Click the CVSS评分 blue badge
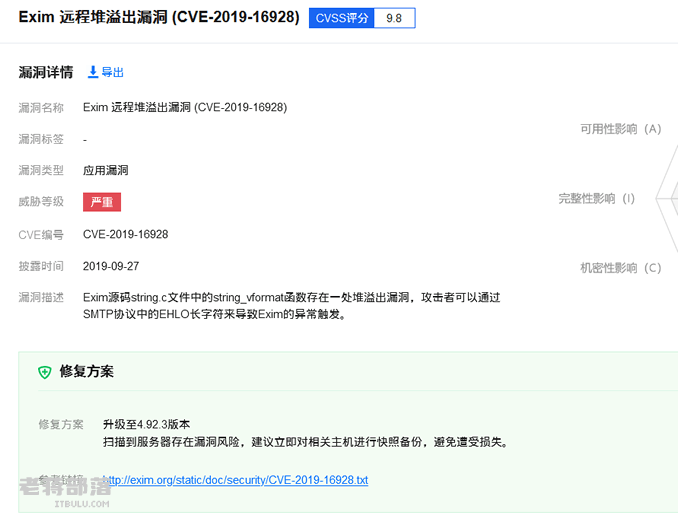 pyautogui.click(x=342, y=18)
